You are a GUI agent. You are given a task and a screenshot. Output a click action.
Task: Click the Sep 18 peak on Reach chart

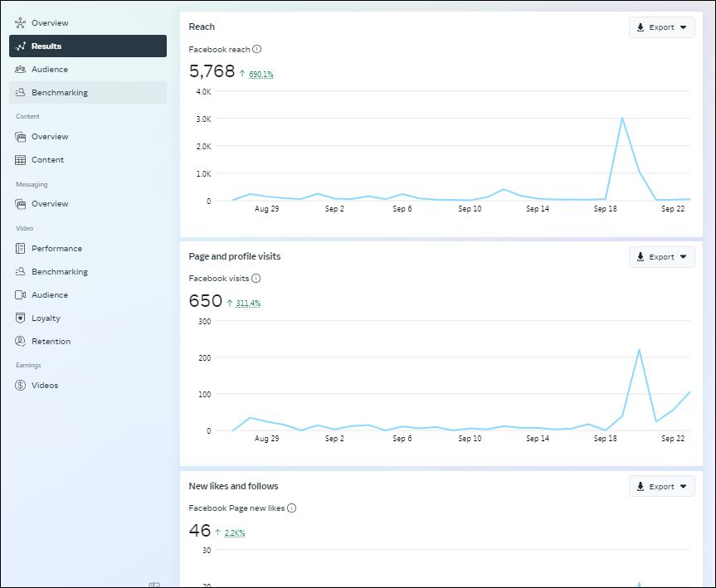pos(622,119)
